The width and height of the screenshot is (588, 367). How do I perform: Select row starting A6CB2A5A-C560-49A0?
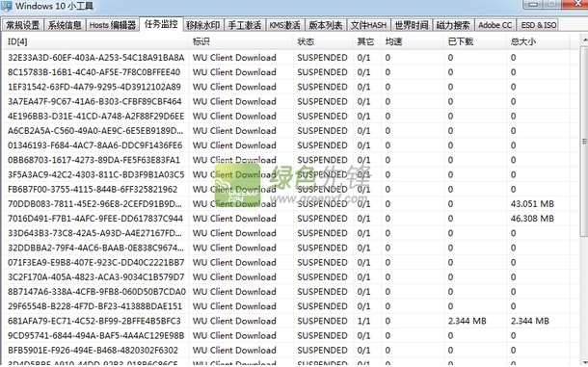click(291, 130)
